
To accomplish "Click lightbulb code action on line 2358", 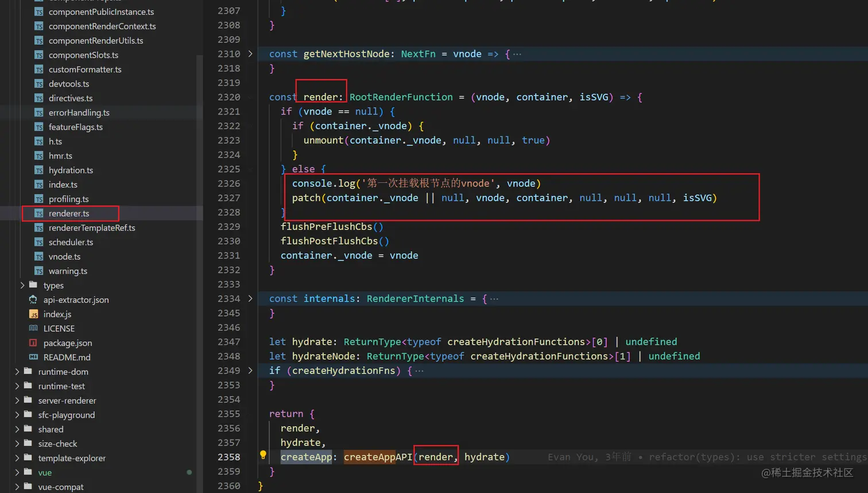I will click(x=263, y=455).
